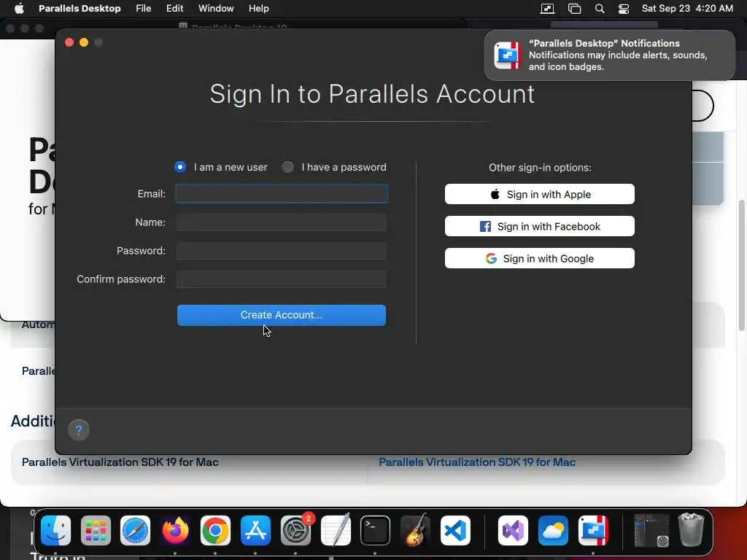Click the Name input field
Image resolution: width=747 pixels, height=560 pixels.
pos(282,222)
